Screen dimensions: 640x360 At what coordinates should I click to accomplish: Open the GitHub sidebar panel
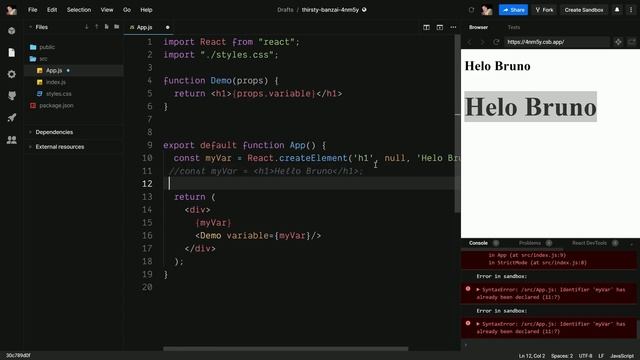click(11, 96)
